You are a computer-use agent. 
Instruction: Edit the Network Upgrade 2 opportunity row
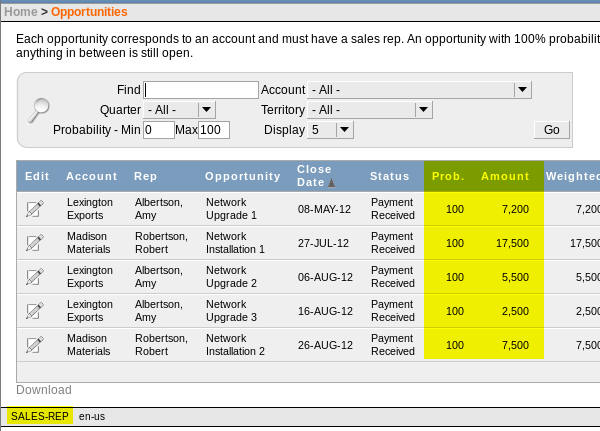pyautogui.click(x=34, y=277)
